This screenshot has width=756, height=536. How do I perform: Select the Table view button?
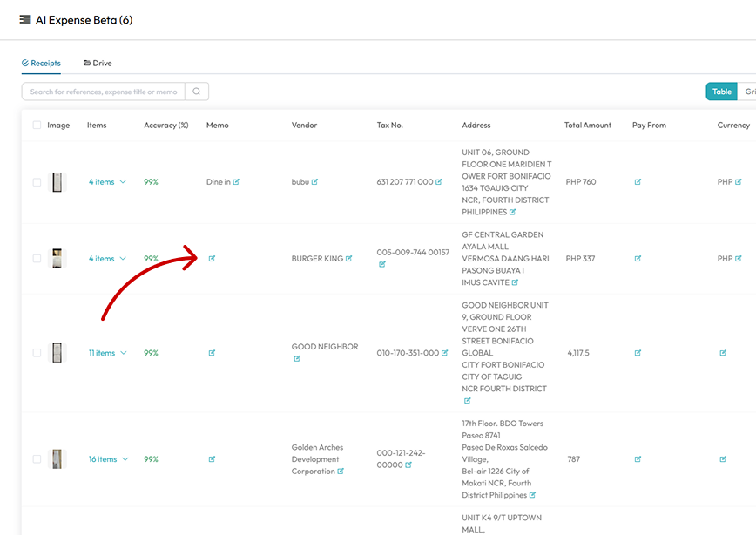721,92
